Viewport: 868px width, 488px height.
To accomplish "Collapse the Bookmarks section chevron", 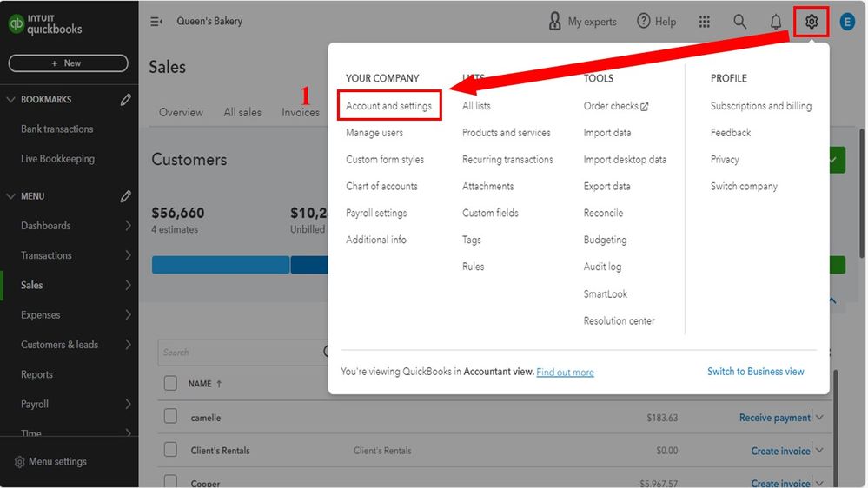I will 10,100.
